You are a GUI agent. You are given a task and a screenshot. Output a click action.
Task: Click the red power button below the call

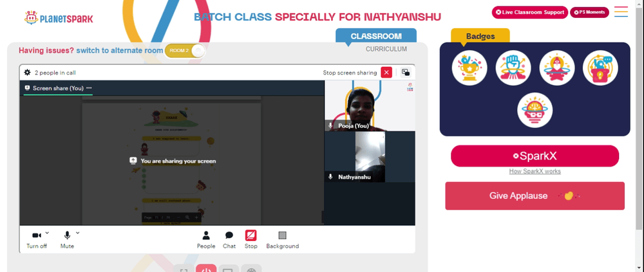206,268
